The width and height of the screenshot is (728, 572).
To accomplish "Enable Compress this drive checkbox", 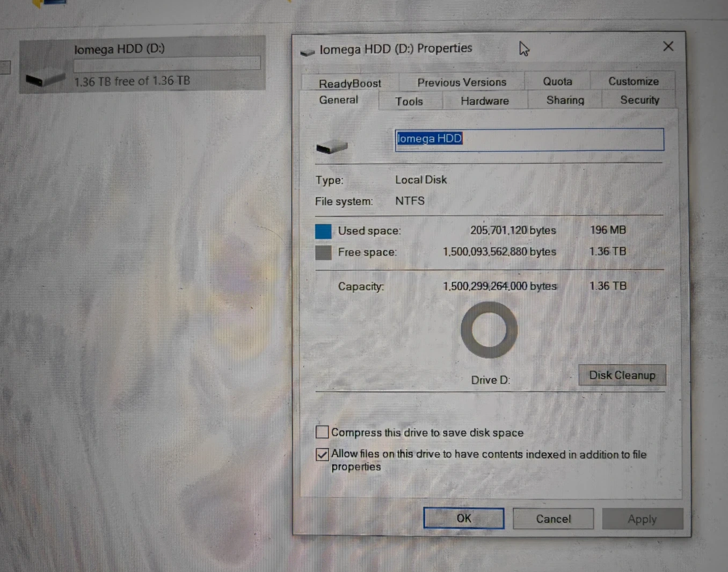I will 322,432.
